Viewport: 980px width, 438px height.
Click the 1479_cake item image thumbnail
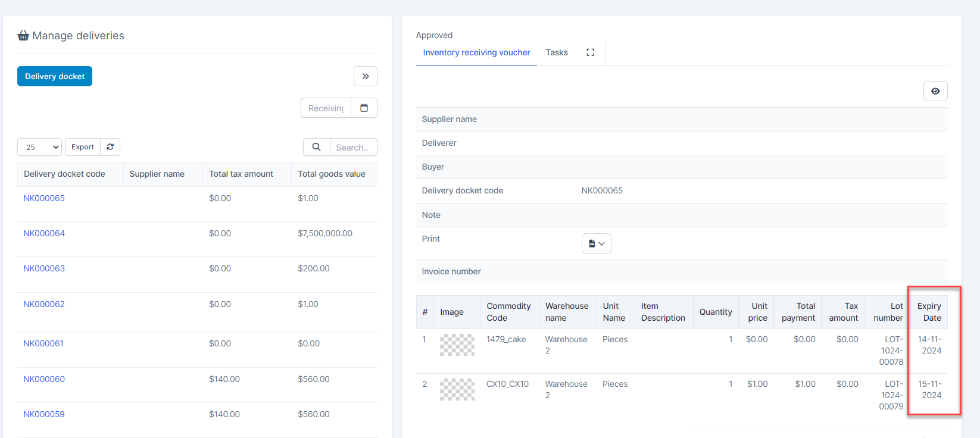coord(457,345)
